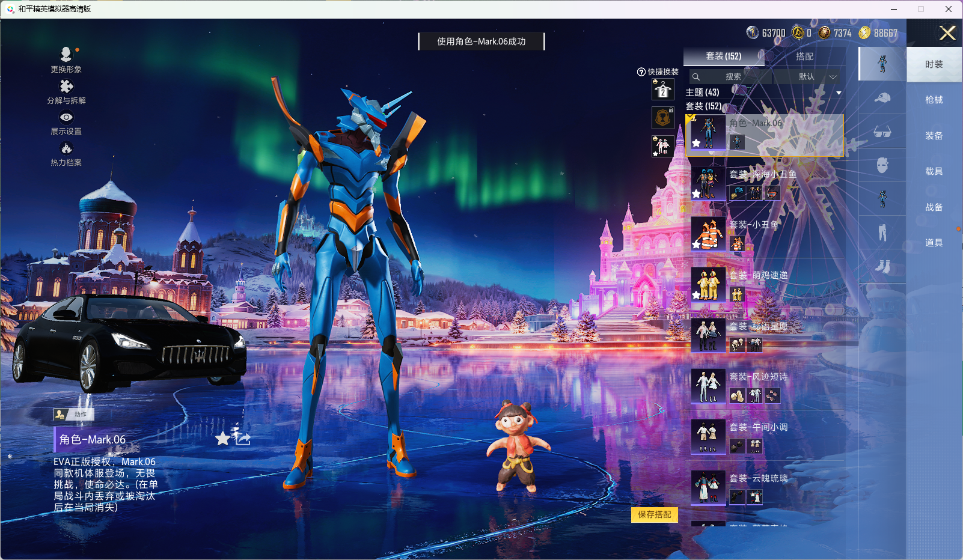This screenshot has width=963, height=560.
Task: Select the cap headwear category icon
Action: (882, 98)
